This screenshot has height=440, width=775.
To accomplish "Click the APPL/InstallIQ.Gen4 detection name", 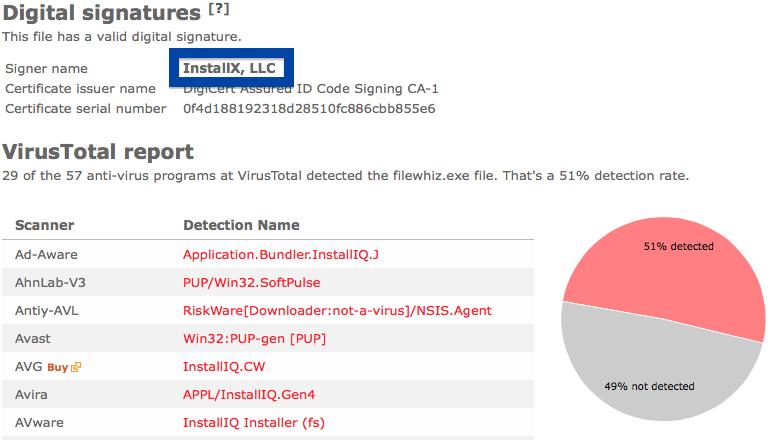I will click(249, 395).
